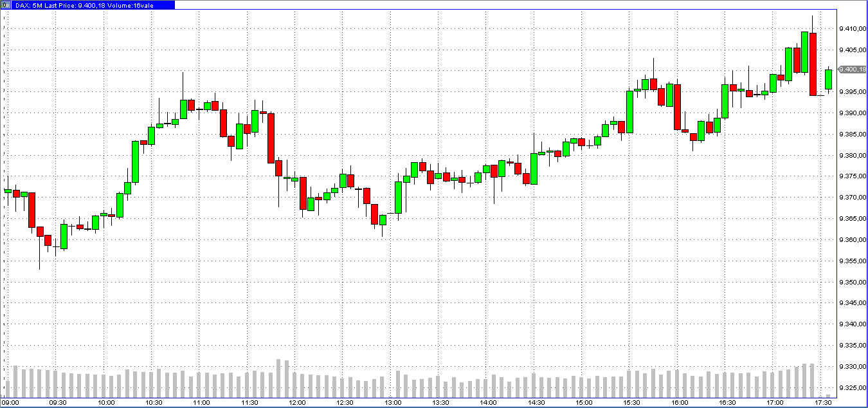Click the 9.355,00 price axis label
Viewport: 868px width, 408px height.
851,261
